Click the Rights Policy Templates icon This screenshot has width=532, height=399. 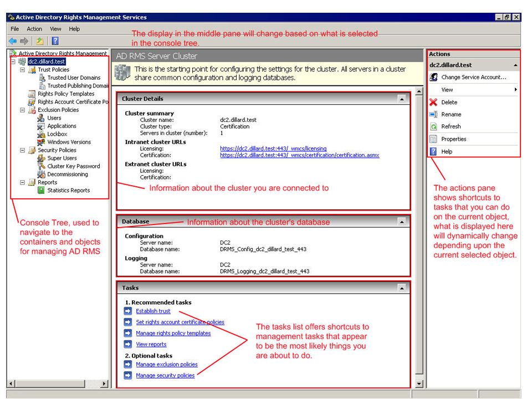(32, 94)
